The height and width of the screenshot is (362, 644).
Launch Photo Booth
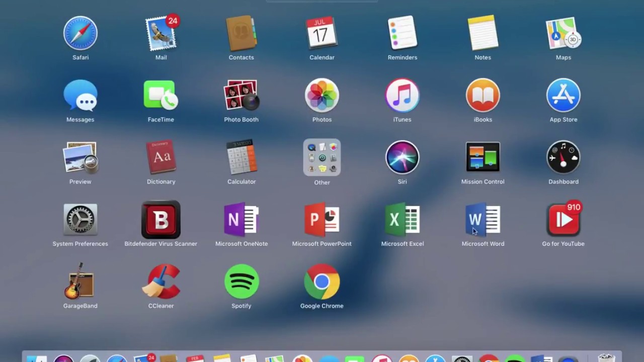(242, 96)
